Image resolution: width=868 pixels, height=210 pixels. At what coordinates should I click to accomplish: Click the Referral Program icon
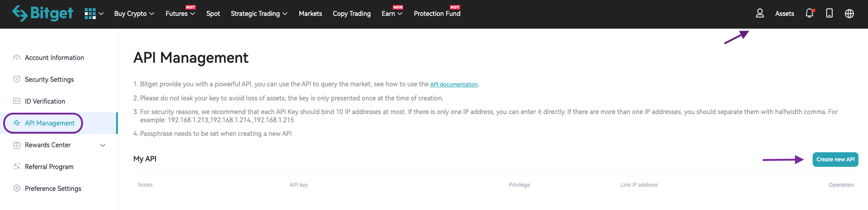[17, 166]
